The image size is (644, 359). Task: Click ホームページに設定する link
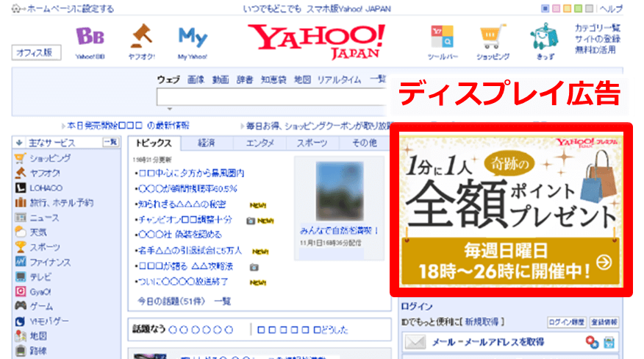point(71,8)
